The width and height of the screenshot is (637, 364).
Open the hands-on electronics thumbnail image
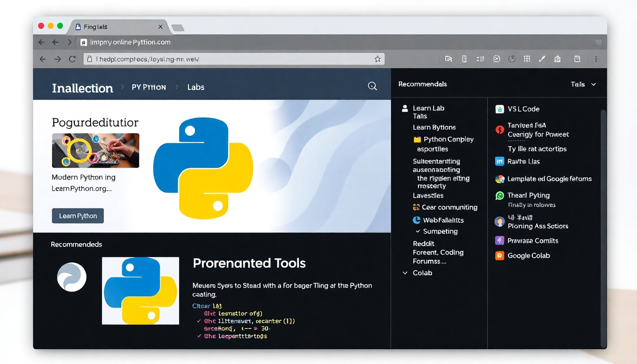pyautogui.click(x=95, y=150)
